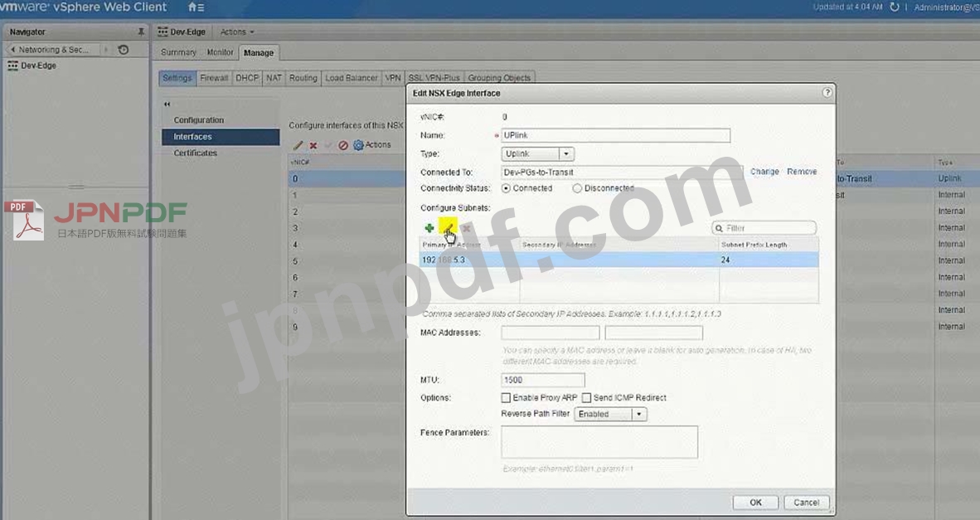This screenshot has height=520, width=980.
Task: Open the Firewall sub-tab
Action: coord(214,78)
